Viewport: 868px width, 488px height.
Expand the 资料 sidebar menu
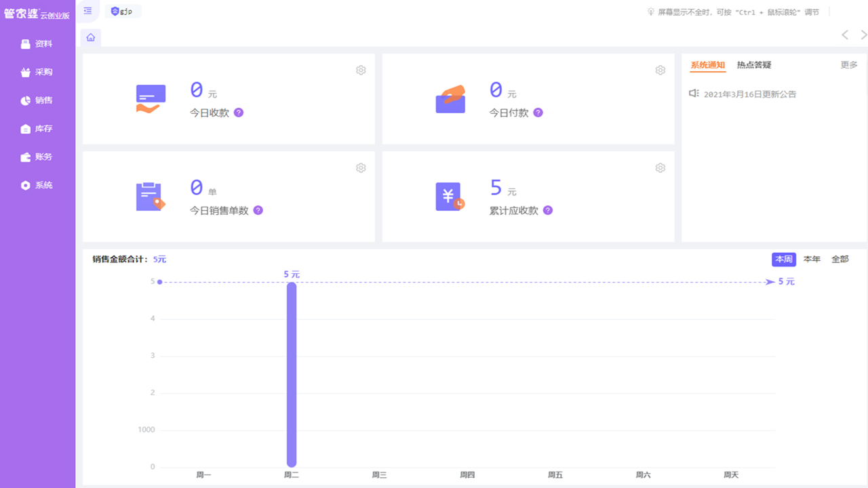(x=37, y=44)
